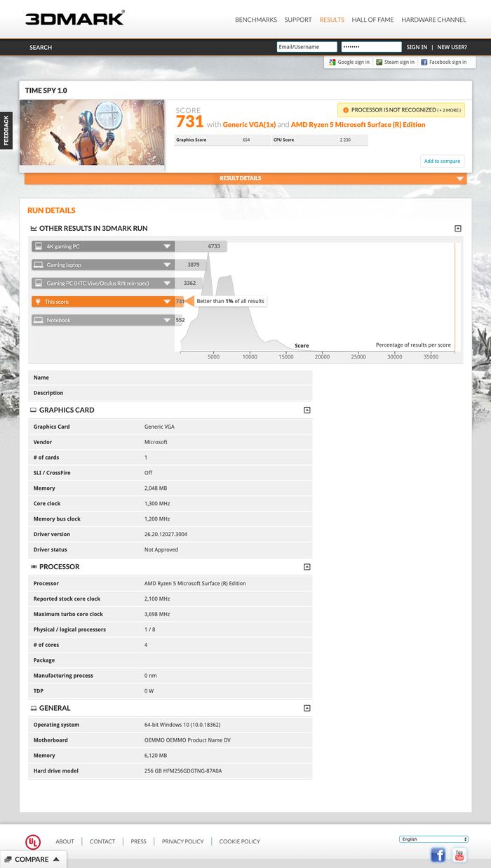This screenshot has width=491, height=868.
Task: Click the Vendor Microsoft value
Action: click(156, 442)
